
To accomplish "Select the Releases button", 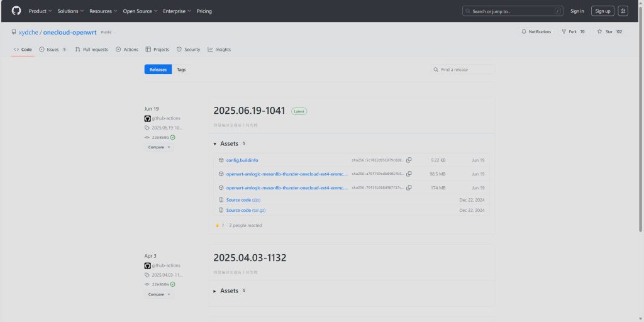I will pyautogui.click(x=158, y=69).
